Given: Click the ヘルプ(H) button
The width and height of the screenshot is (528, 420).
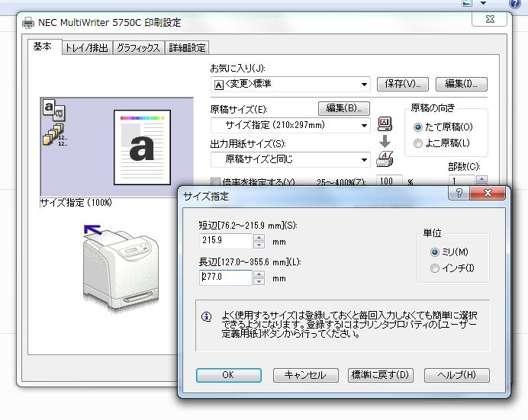Looking at the screenshot, I should tap(457, 375).
